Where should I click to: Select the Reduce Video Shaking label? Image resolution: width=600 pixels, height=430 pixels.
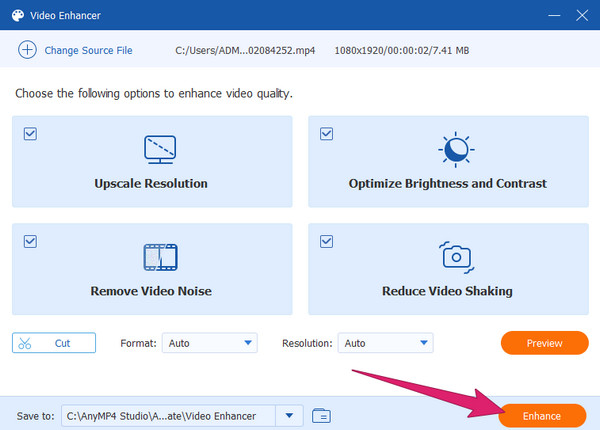(x=447, y=291)
